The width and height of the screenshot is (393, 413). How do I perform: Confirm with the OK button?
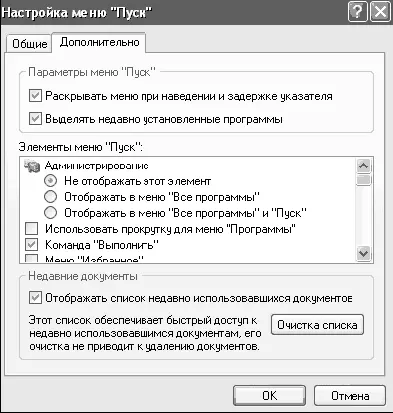tap(269, 396)
